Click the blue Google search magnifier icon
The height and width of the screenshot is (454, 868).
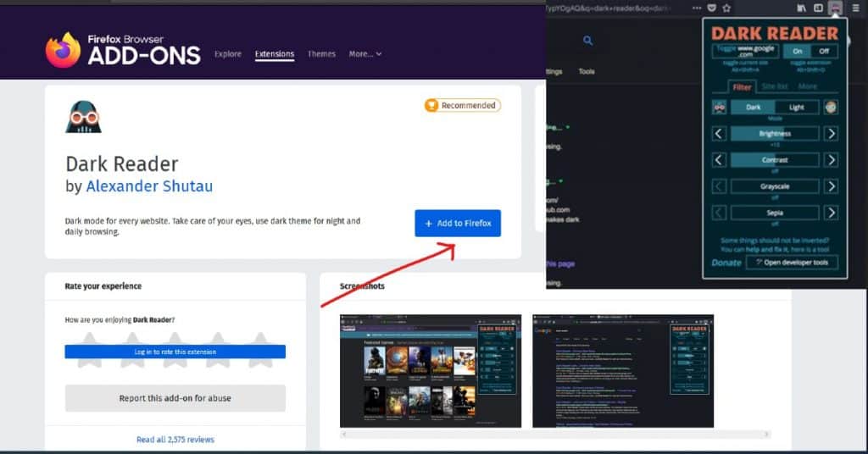coord(588,41)
